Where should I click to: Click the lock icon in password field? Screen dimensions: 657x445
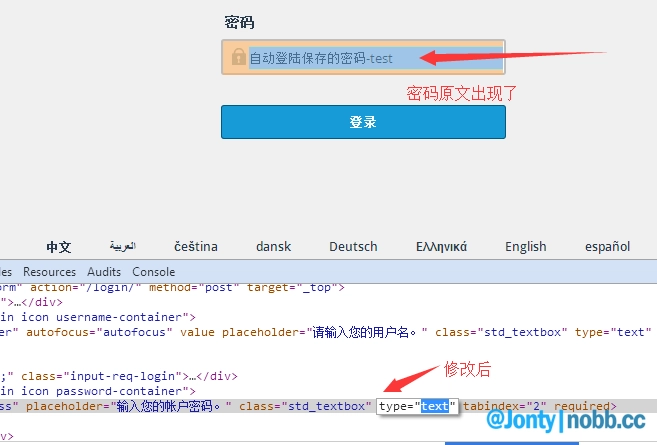tap(238, 58)
